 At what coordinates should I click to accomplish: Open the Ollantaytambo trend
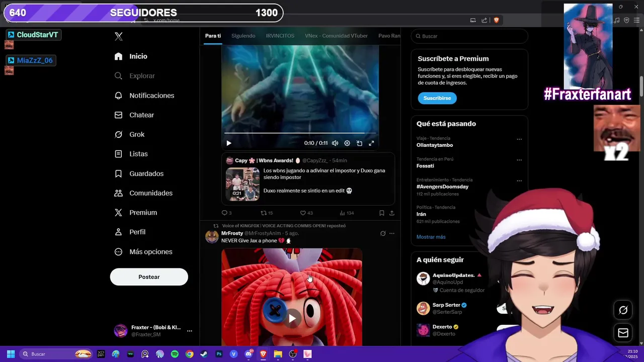point(435,145)
